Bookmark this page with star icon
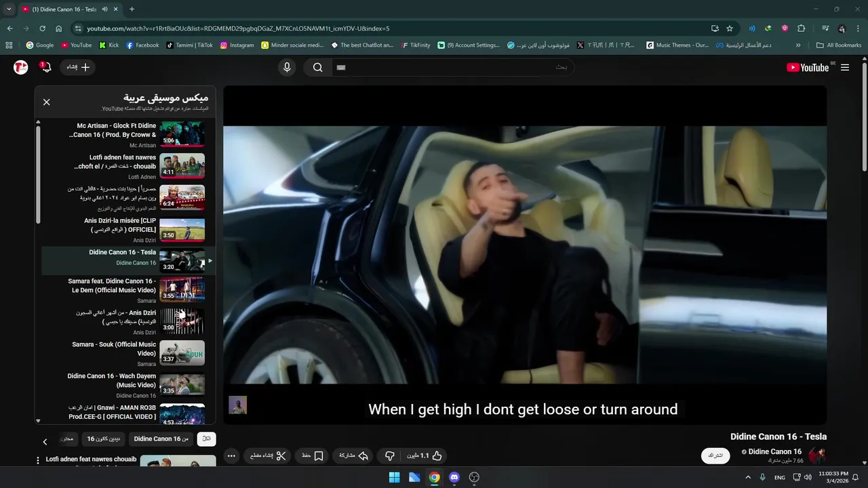This screenshot has width=868, height=488. [730, 28]
